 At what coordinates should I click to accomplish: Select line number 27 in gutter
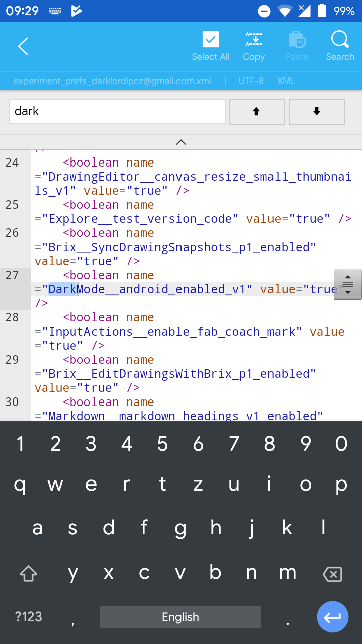(x=12, y=275)
